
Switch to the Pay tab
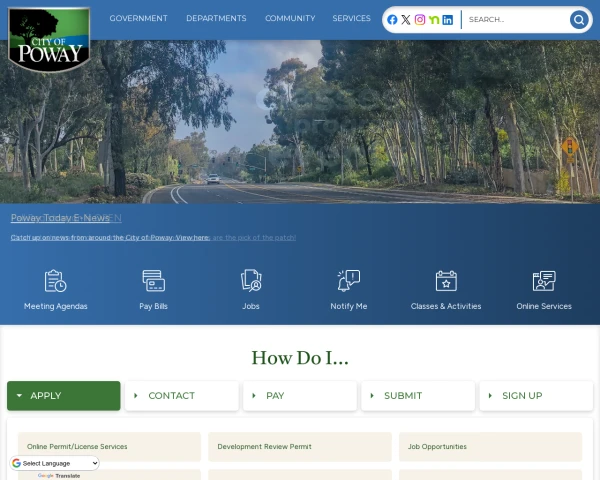coord(300,396)
